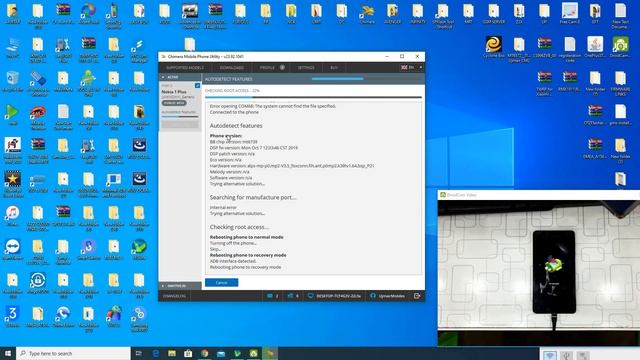Click the computer name icon in status bar
Screen dimensions: 640x360
[311, 296]
